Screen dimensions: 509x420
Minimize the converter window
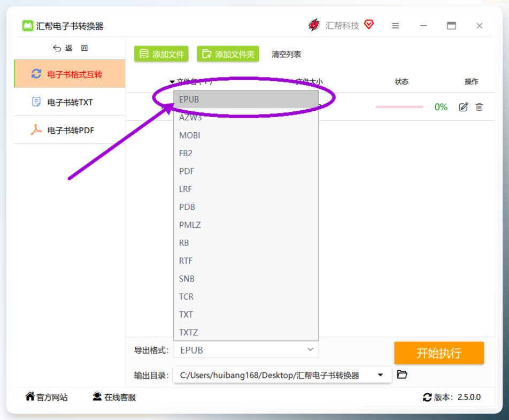tap(423, 26)
